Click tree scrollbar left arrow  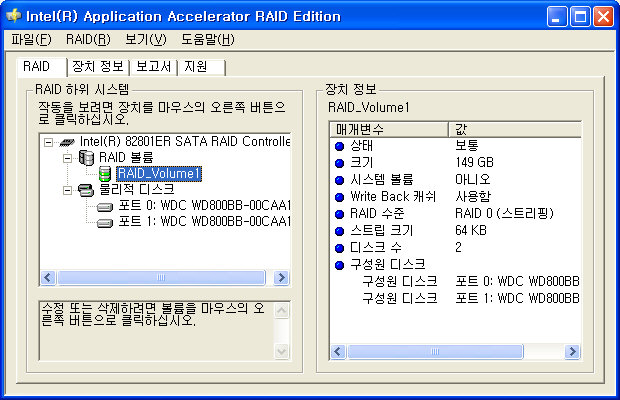(x=48, y=277)
